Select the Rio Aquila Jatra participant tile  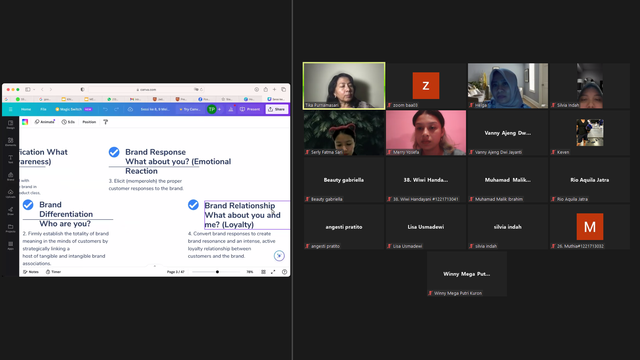tap(589, 180)
